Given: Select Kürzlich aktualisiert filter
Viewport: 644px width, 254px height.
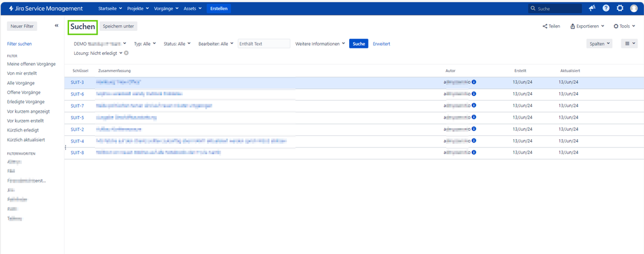Looking at the screenshot, I should 26,139.
